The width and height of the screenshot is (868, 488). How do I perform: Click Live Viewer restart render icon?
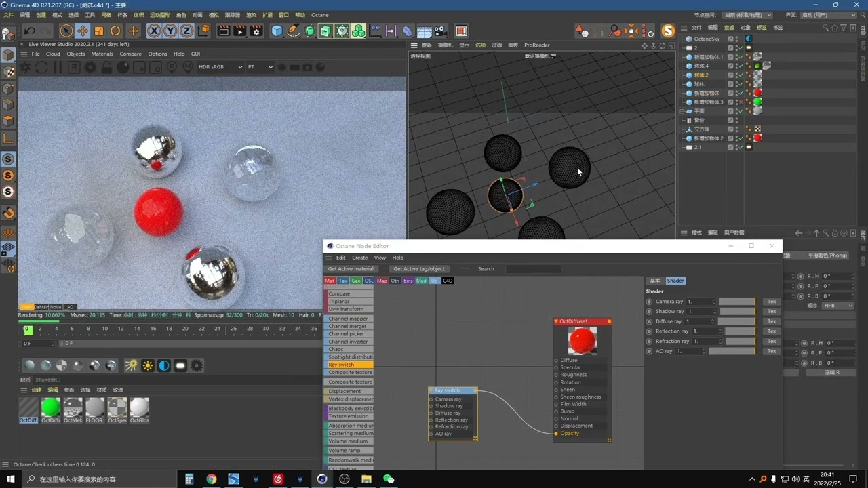pyautogui.click(x=41, y=67)
